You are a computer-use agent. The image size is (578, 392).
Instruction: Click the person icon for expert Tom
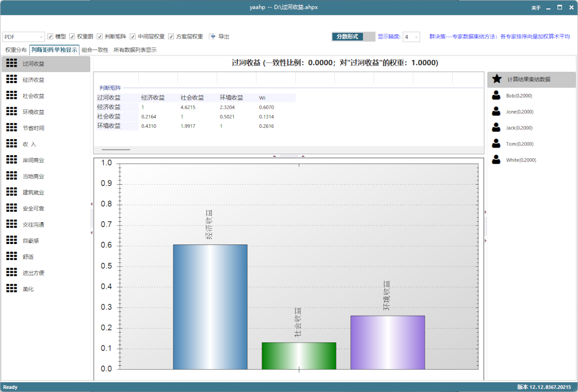(x=496, y=144)
